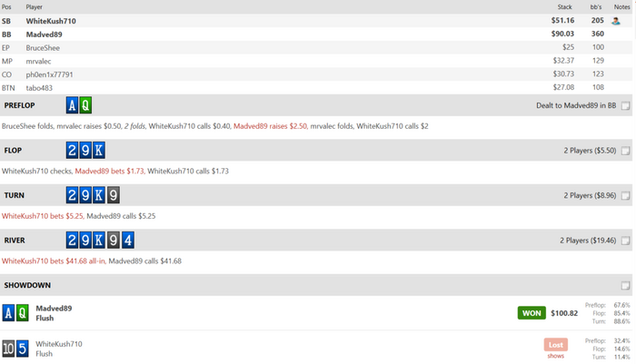Image resolution: width=636 pixels, height=364 pixels.
Task: Click Madved89's name at showdown
Action: 54,308
